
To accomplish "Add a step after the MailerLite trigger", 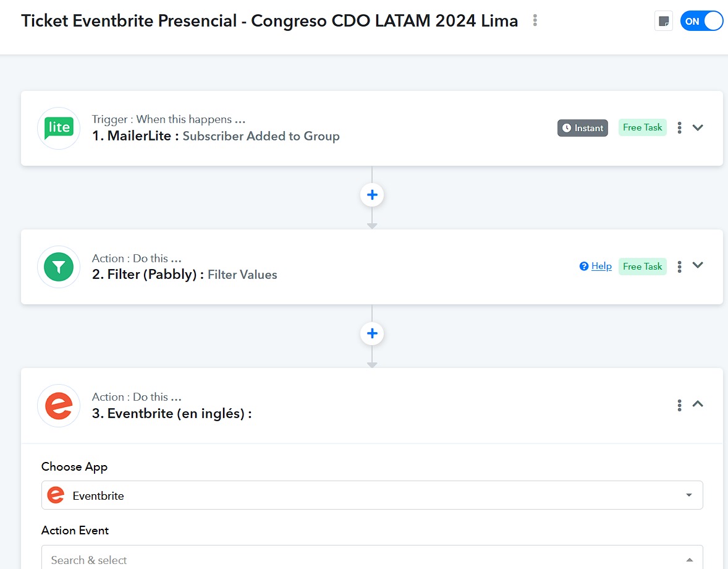I will 372,195.
